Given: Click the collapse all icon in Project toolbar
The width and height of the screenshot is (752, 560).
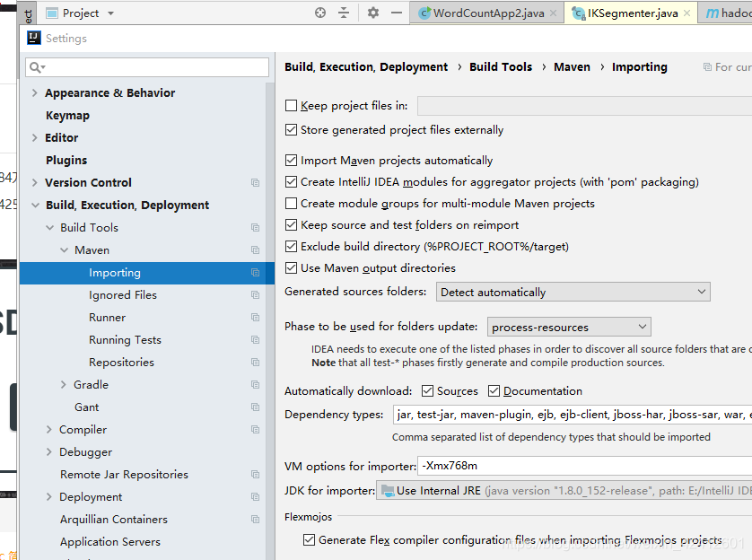Looking at the screenshot, I should pyautogui.click(x=344, y=13).
